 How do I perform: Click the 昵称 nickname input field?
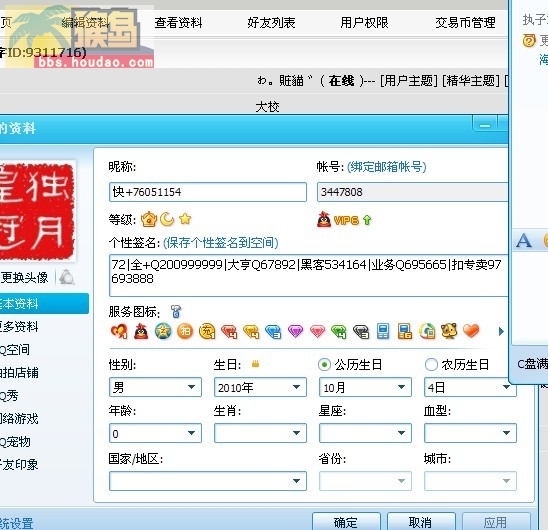(x=208, y=192)
